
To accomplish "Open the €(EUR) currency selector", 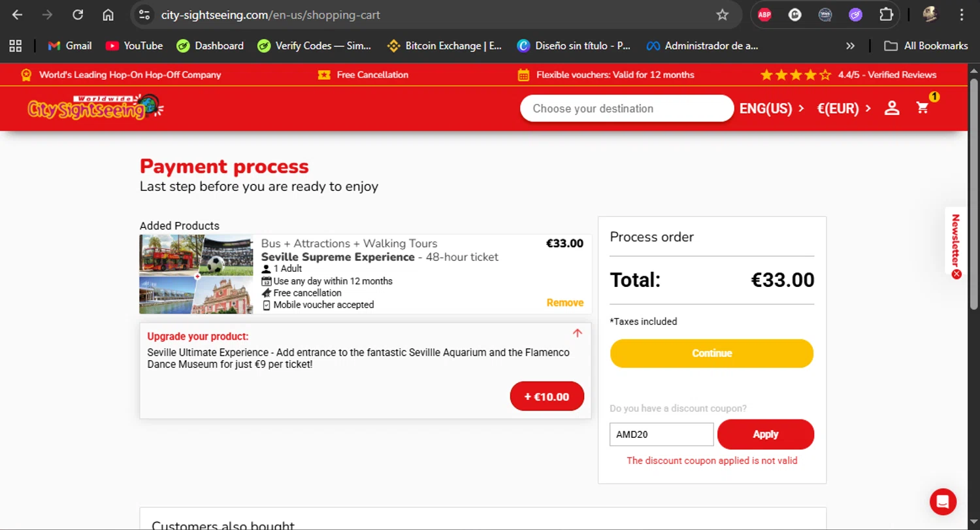I will 844,108.
